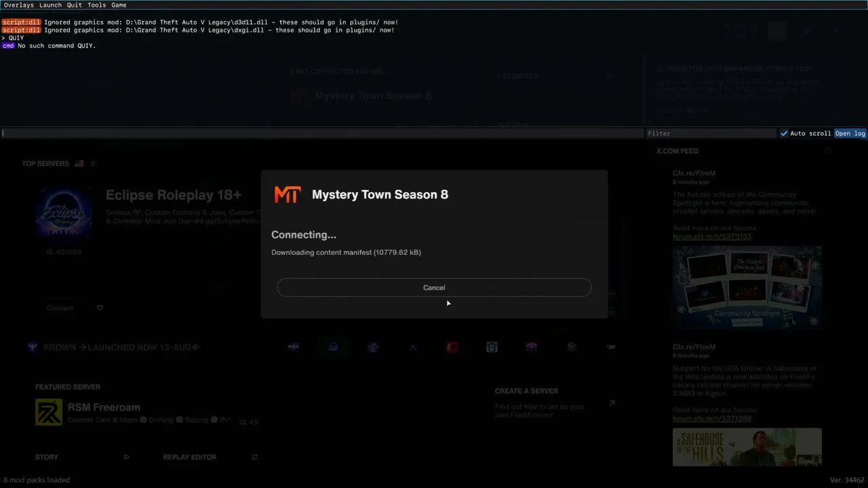Screen dimensions: 868x488
Task: Click the US flag next to Top Servers
Action: [79, 163]
